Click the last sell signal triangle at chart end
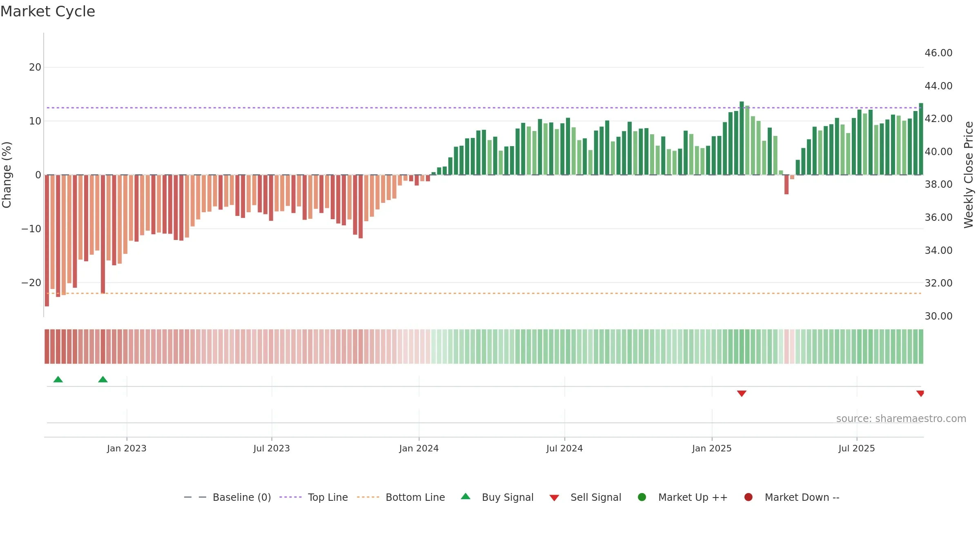Screen dimensions: 980x551 920,393
